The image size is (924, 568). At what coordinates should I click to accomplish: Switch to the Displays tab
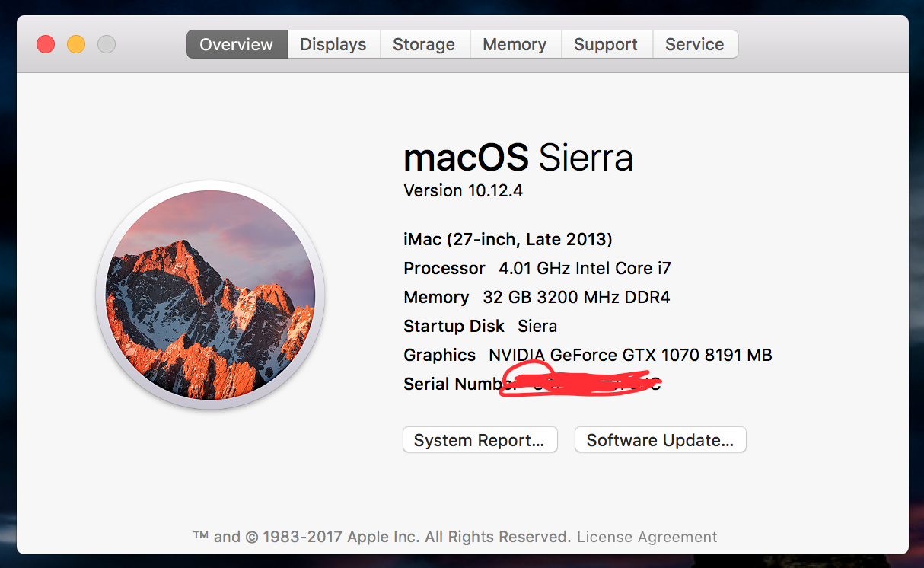tap(333, 44)
